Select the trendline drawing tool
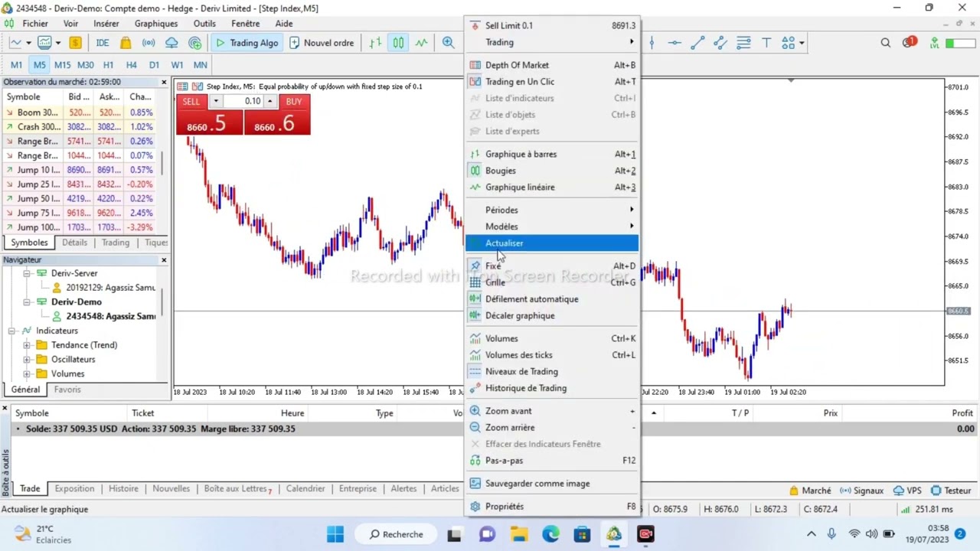This screenshot has height=551, width=980. click(x=697, y=43)
